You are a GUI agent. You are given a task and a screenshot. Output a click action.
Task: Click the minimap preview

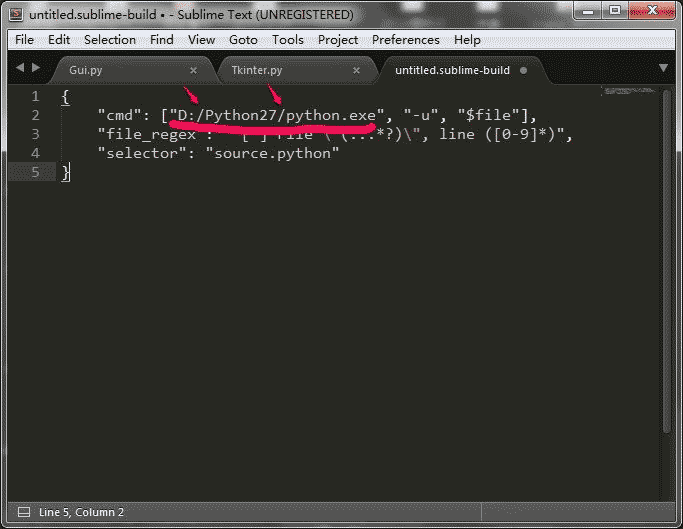[630, 91]
